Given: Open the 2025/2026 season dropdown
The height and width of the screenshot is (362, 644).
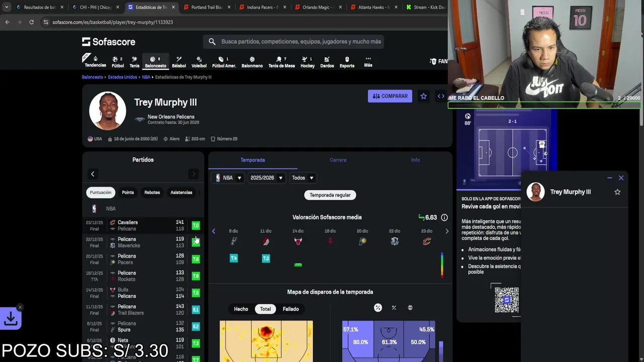Looking at the screenshot, I should tap(266, 177).
